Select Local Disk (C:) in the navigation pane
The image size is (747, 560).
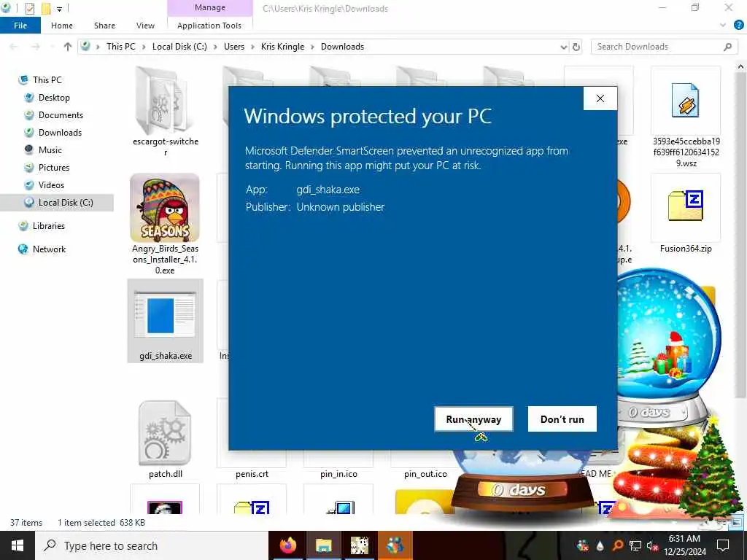(66, 203)
